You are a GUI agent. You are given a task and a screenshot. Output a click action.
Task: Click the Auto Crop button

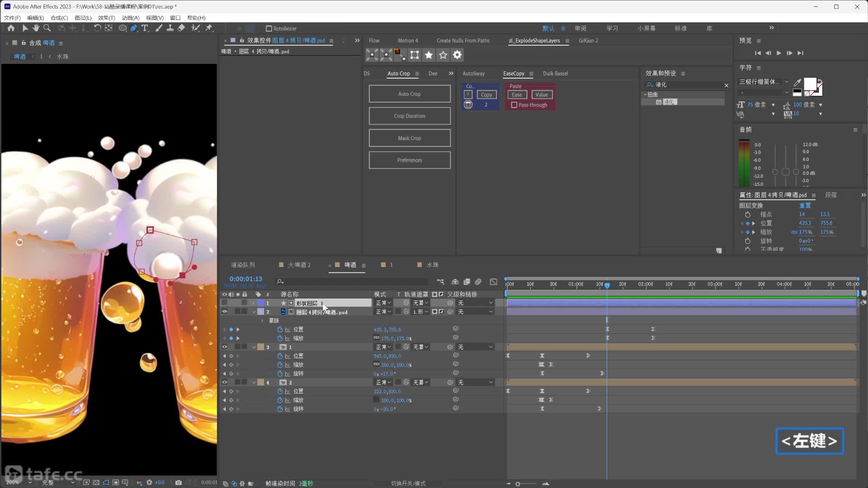(410, 94)
